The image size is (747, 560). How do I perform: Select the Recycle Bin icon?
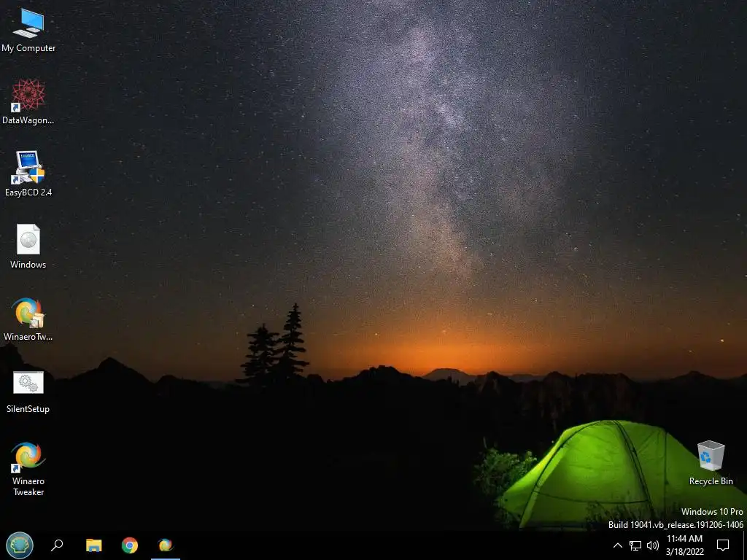711,462
